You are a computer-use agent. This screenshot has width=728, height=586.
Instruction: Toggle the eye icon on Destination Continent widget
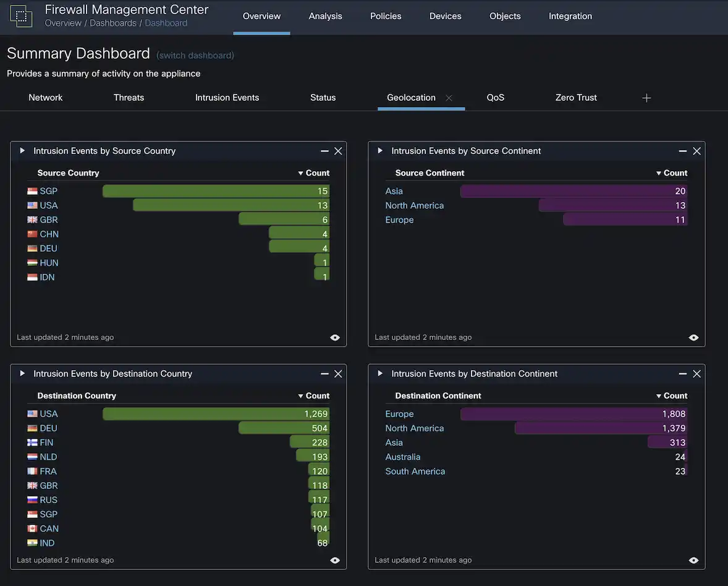pyautogui.click(x=693, y=560)
